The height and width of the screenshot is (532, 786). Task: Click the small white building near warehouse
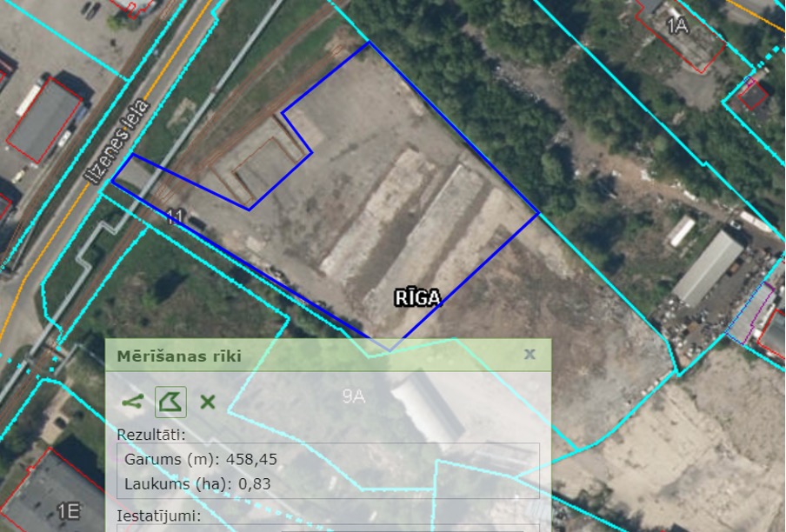coord(682,231)
